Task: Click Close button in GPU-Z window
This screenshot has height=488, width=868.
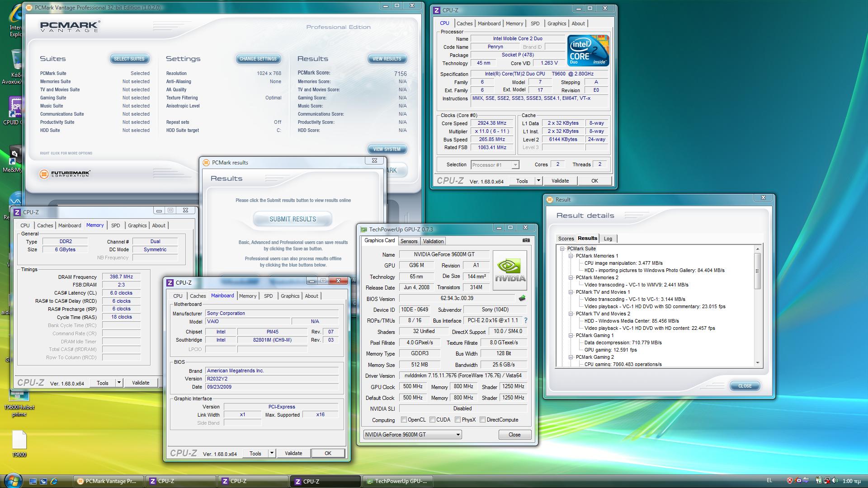Action: [514, 435]
